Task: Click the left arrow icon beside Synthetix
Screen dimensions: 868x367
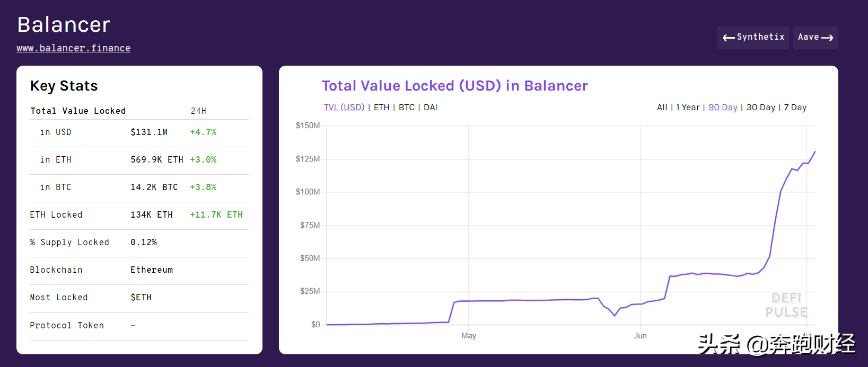Action: point(729,37)
